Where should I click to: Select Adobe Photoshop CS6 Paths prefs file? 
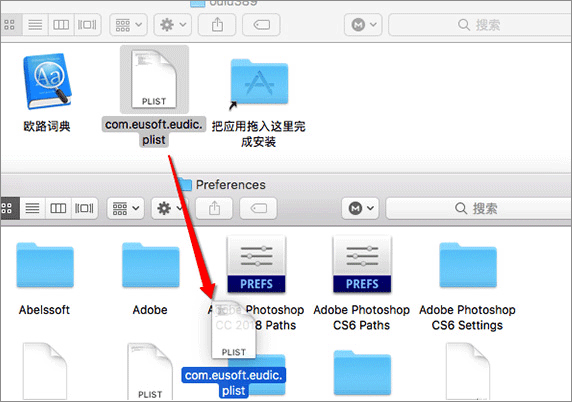362,264
